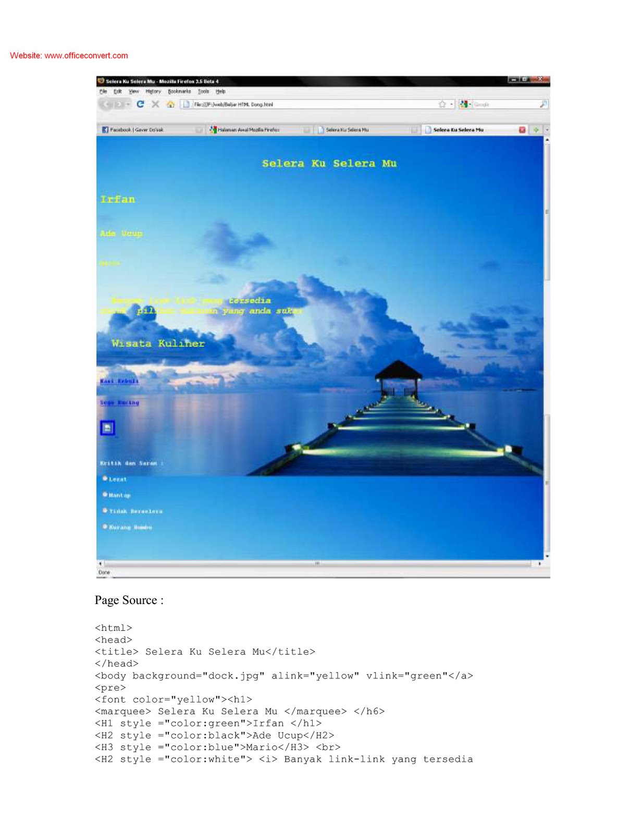This screenshot has width=644, height=834.
Task: Click the Back navigation arrow
Action: 106,104
